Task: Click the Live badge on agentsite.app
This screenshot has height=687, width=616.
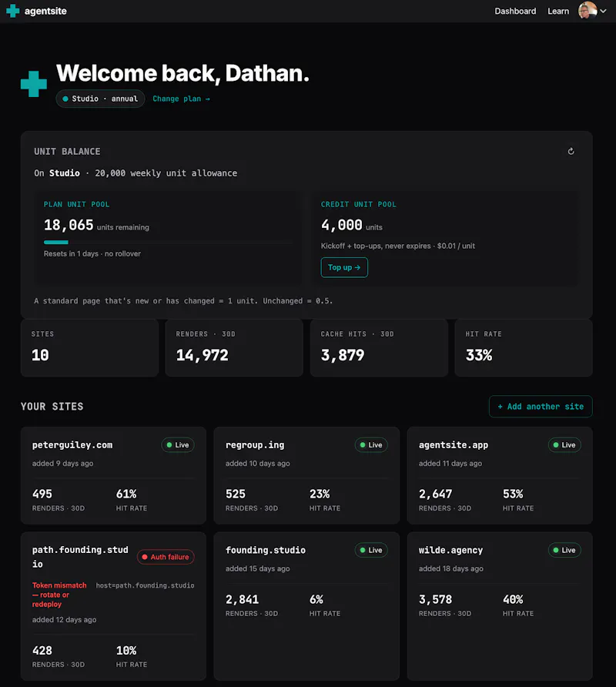Action: (x=564, y=444)
